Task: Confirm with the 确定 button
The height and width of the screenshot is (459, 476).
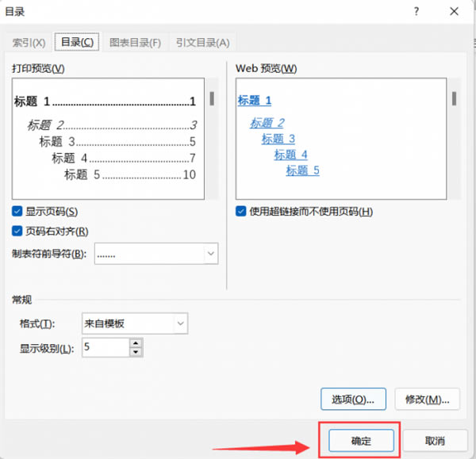Action: pyautogui.click(x=361, y=441)
